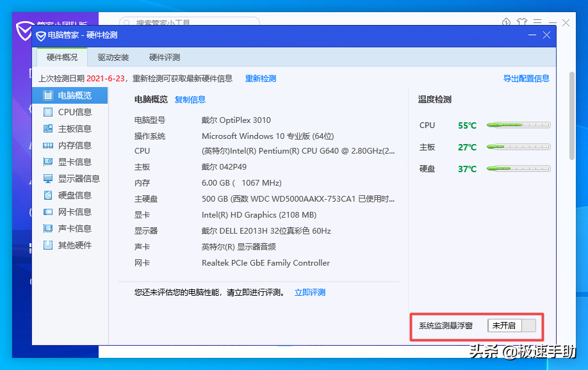Click 立即评测 to benchmark performance
The image size is (588, 370).
[309, 292]
